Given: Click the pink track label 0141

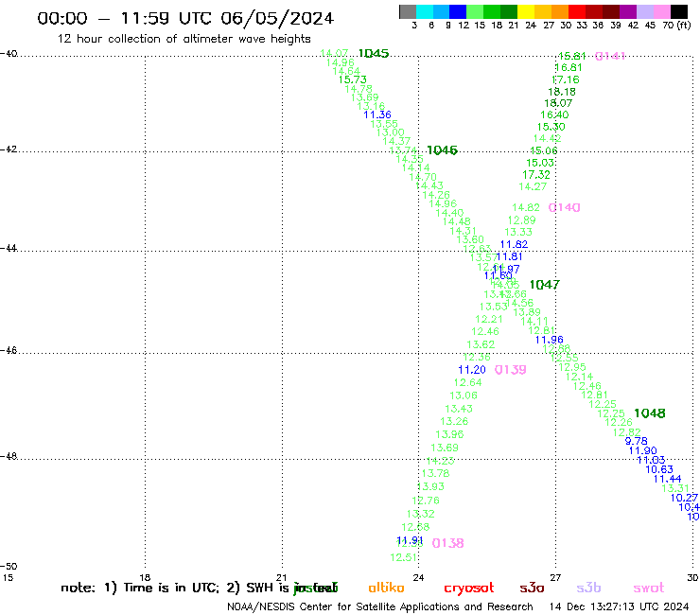Looking at the screenshot, I should [x=610, y=56].
